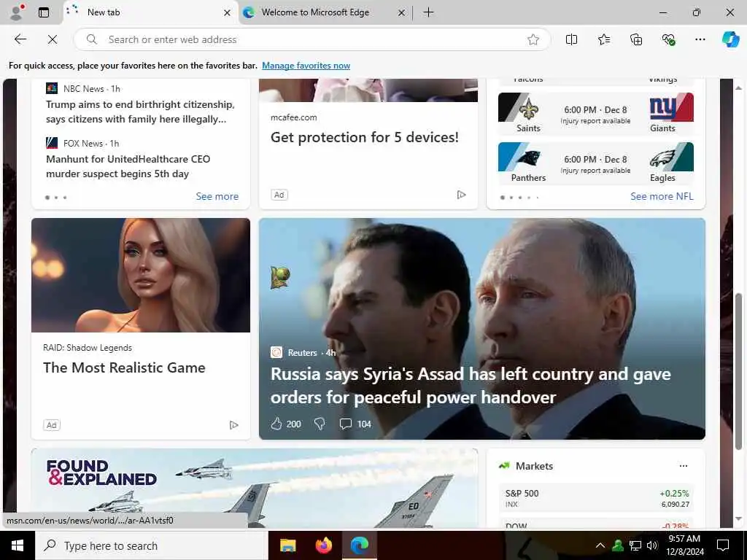747x560 pixels.
Task: Open a new tab with plus
Action: [428, 12]
